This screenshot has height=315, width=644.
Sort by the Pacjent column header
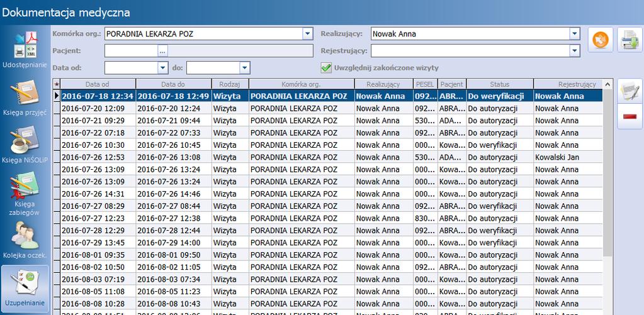coord(452,84)
